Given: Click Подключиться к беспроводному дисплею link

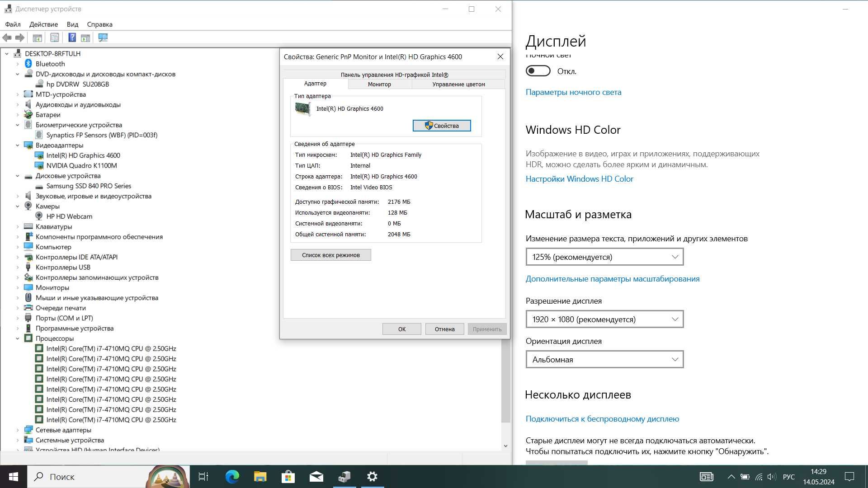Looking at the screenshot, I should (602, 419).
